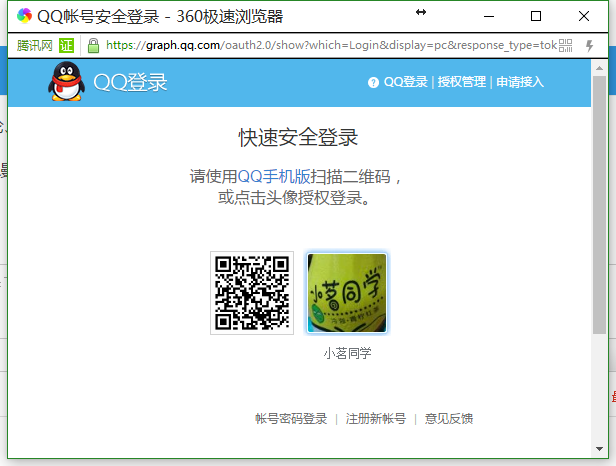Maximize the QQ login window
This screenshot has width=616, height=466.
pos(536,17)
